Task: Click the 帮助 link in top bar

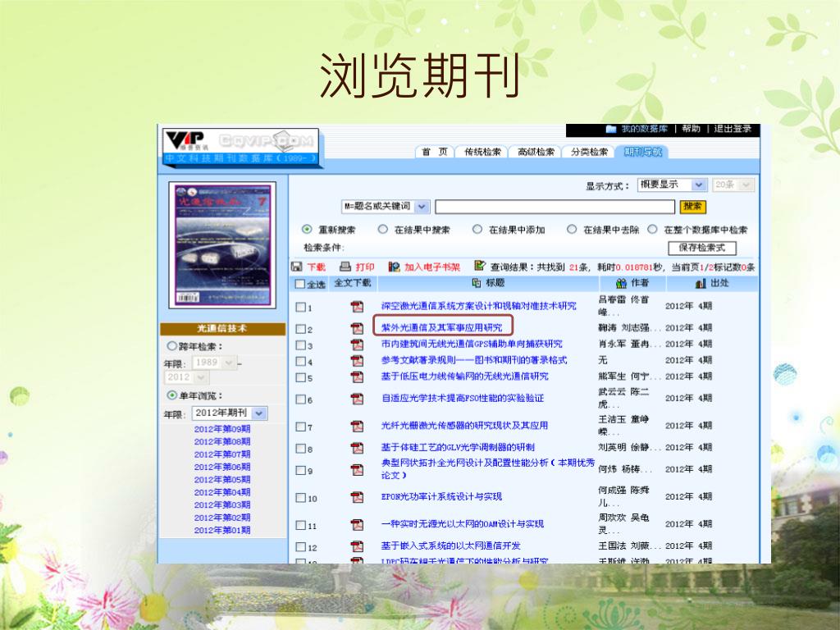Action: (691, 129)
